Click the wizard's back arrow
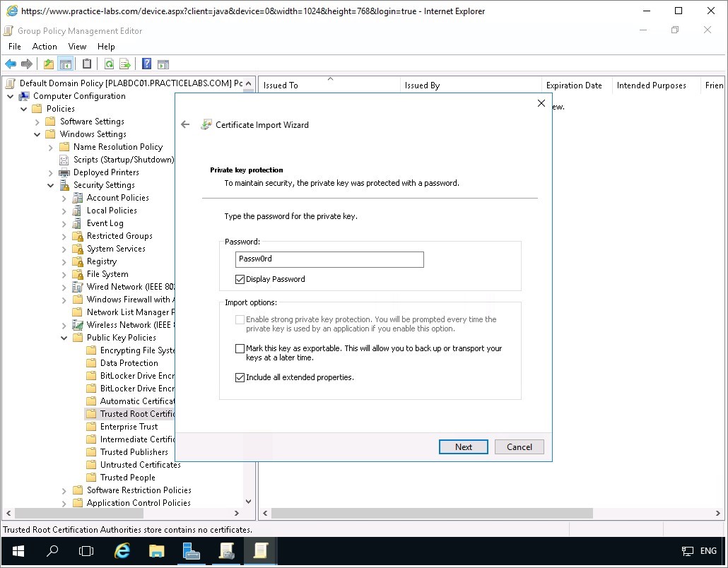This screenshot has width=728, height=568. [185, 124]
